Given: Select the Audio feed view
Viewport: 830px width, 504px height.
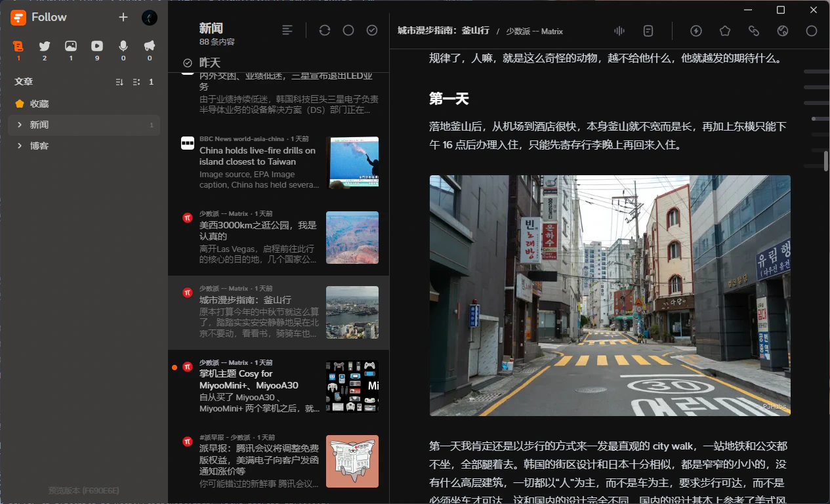Looking at the screenshot, I should click(123, 46).
